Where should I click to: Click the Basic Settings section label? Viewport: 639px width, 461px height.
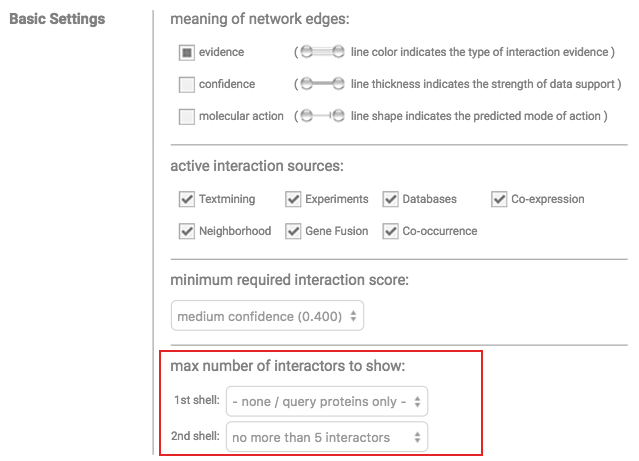[57, 19]
